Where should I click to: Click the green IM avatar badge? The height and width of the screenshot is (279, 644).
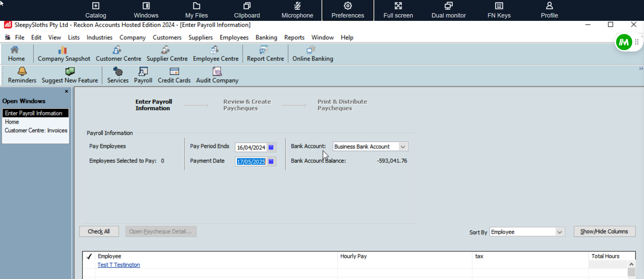coord(624,42)
